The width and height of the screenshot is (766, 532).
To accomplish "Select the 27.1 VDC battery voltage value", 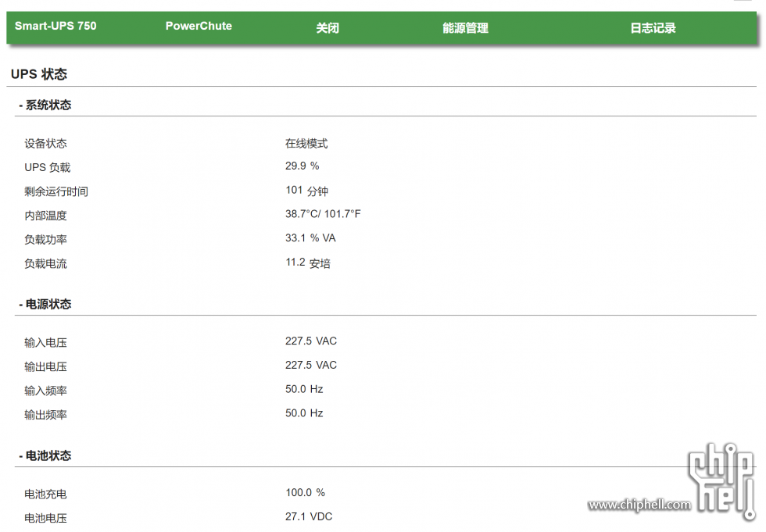I will pos(308,516).
